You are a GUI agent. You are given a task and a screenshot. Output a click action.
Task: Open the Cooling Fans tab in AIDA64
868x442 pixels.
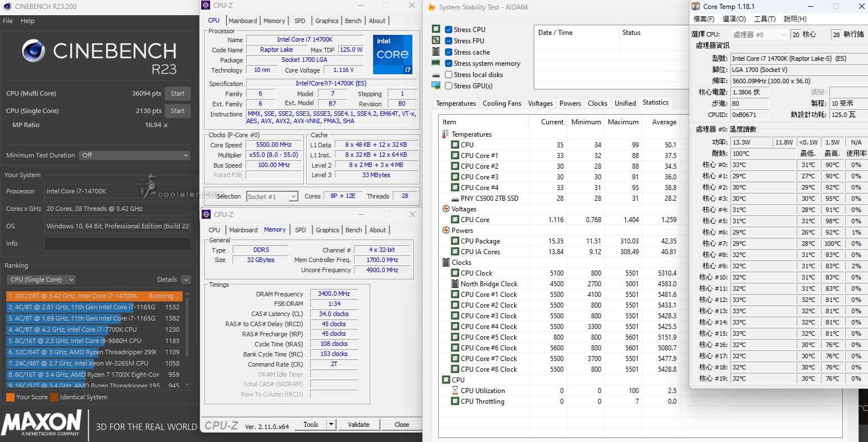[502, 103]
